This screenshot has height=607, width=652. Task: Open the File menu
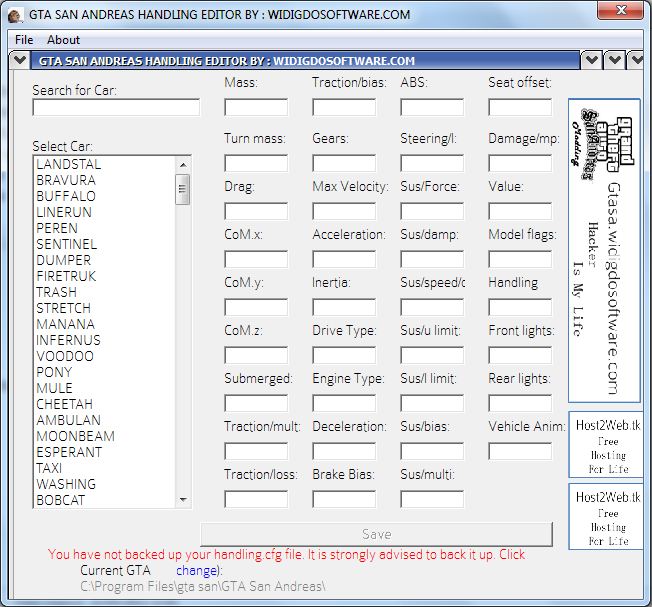click(24, 40)
